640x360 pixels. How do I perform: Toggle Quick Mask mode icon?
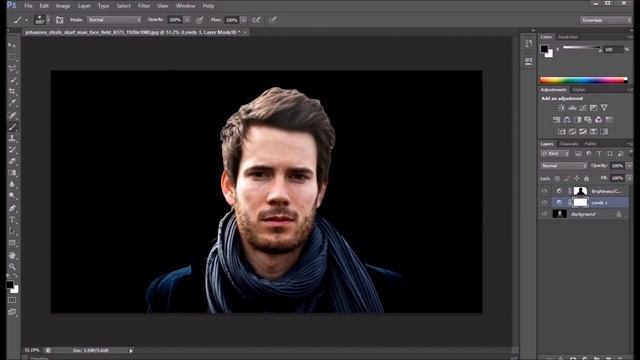12,300
